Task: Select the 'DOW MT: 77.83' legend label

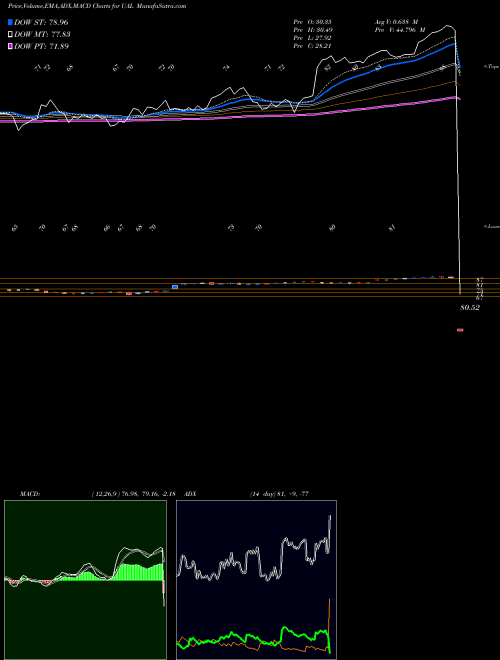Action: tap(42, 34)
